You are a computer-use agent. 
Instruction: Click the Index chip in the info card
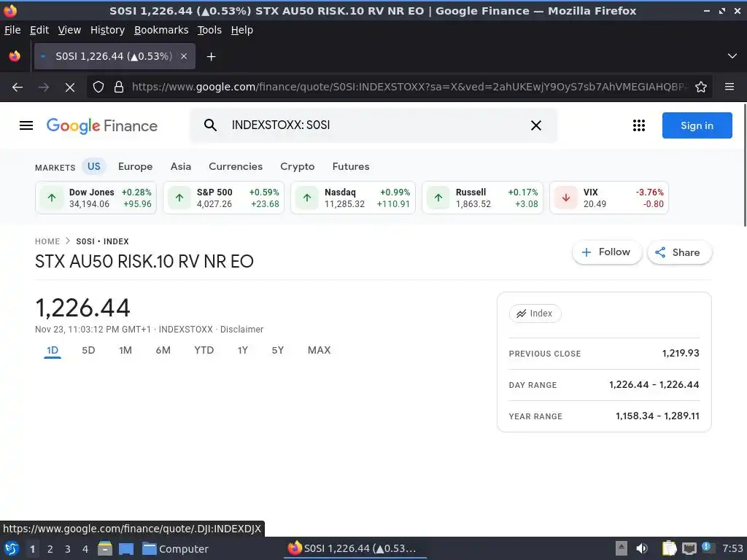pos(535,314)
